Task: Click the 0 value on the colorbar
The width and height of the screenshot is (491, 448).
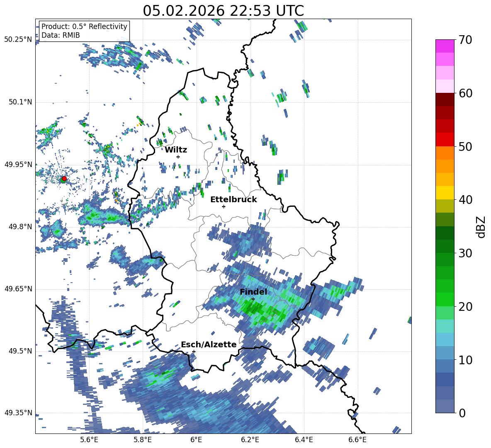Action: (x=462, y=413)
